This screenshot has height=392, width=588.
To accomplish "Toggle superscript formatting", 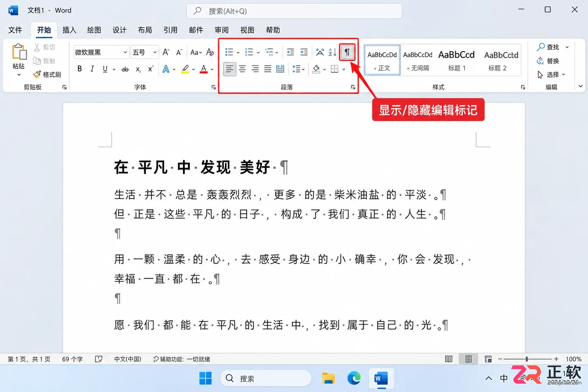I will [151, 69].
